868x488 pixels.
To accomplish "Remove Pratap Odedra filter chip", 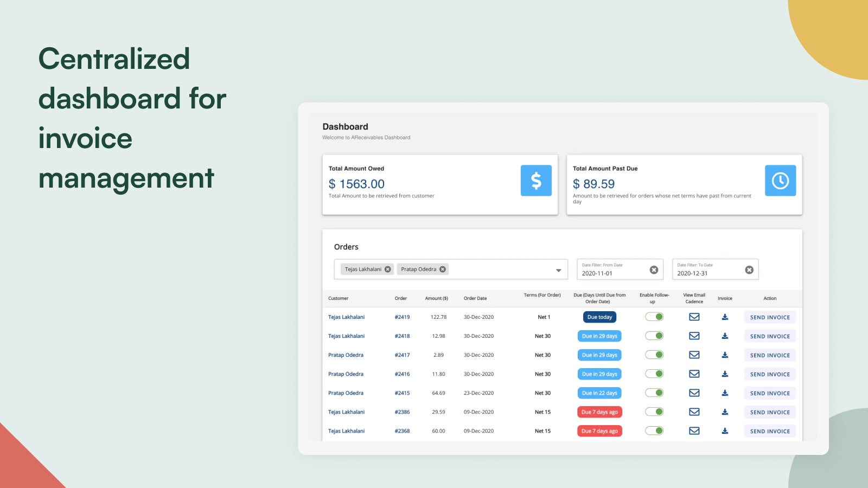I will tap(443, 269).
